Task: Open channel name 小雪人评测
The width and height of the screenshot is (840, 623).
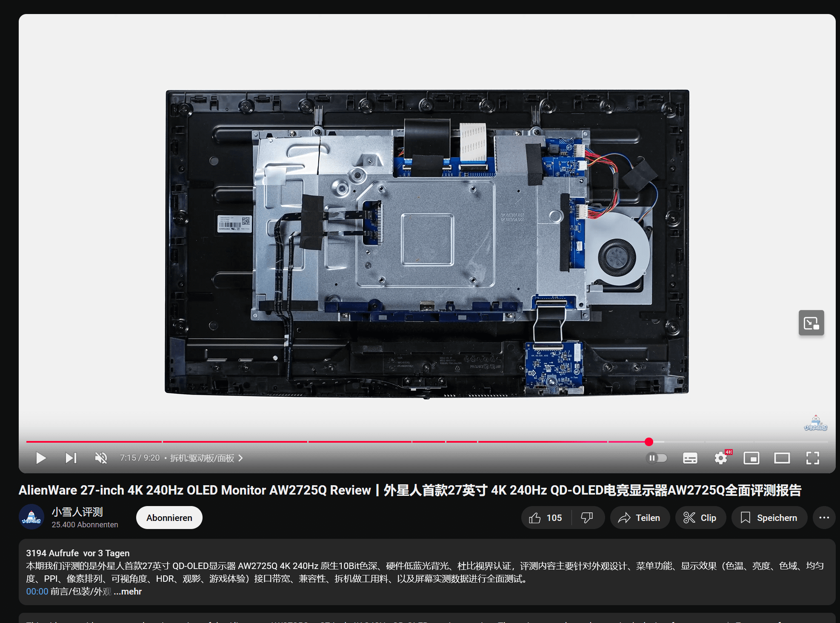Action: (x=77, y=512)
